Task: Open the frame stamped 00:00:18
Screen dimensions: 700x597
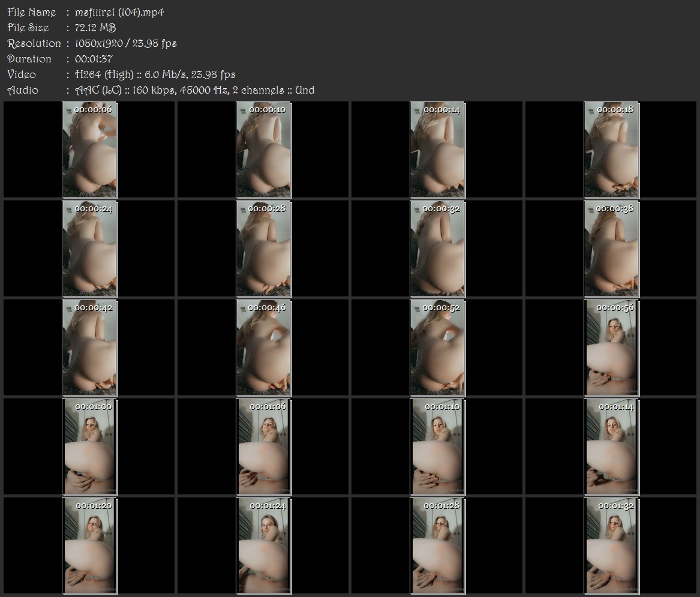Action: pos(612,149)
